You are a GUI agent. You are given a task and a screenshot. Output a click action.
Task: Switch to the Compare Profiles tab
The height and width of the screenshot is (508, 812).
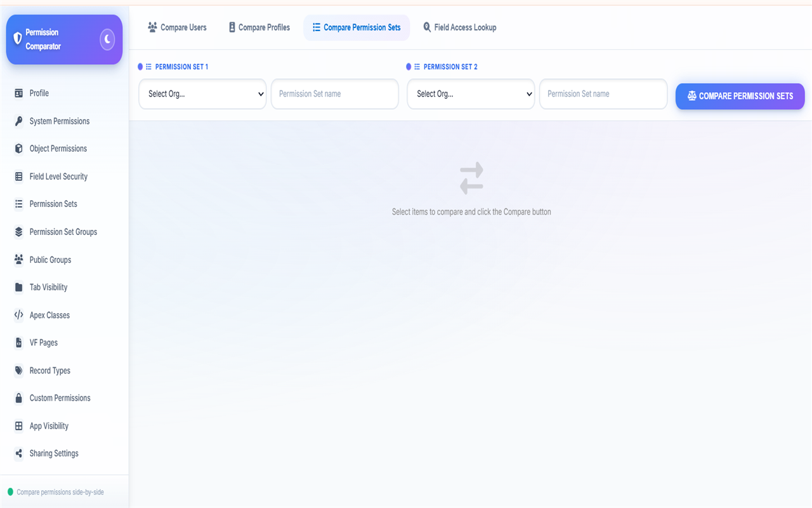(x=259, y=27)
